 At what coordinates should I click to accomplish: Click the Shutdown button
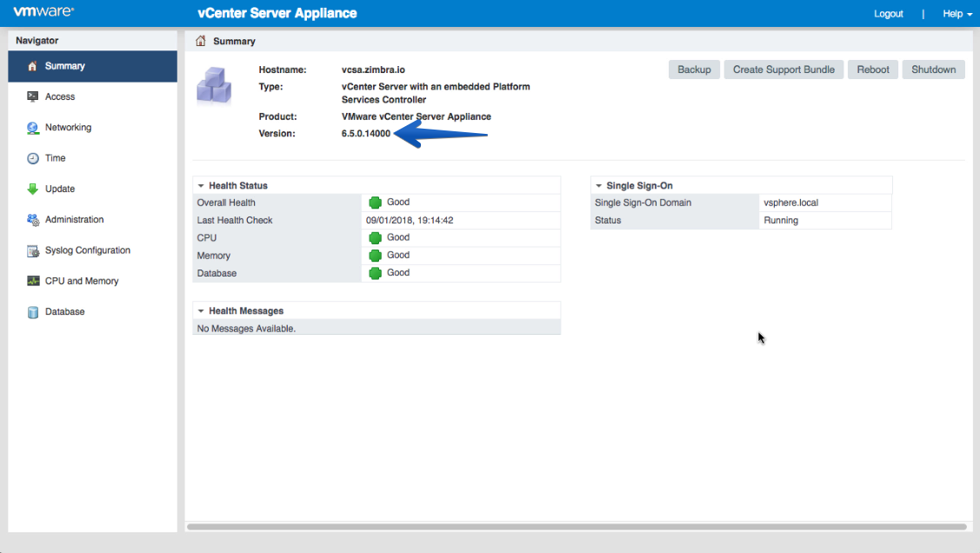pos(933,70)
